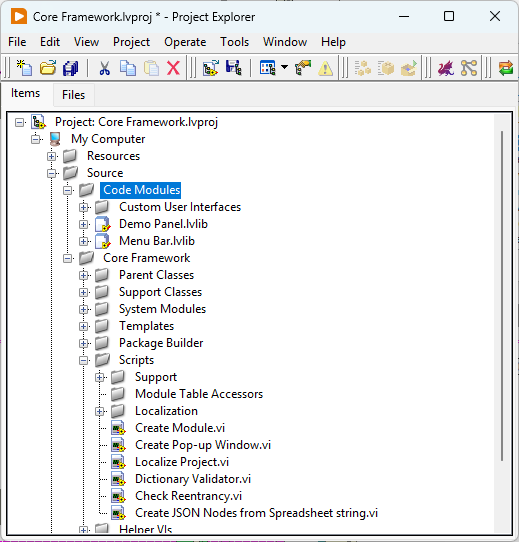Expand the Templates folder

(83, 326)
